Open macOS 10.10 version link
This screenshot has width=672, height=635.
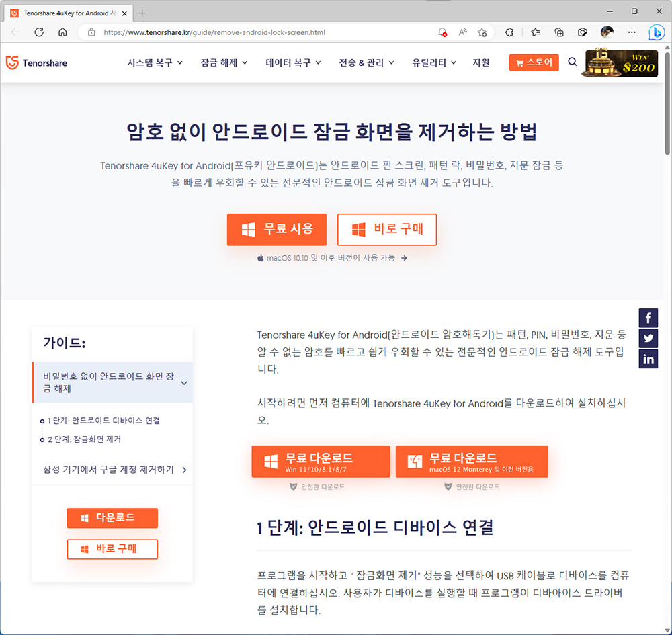[332, 258]
